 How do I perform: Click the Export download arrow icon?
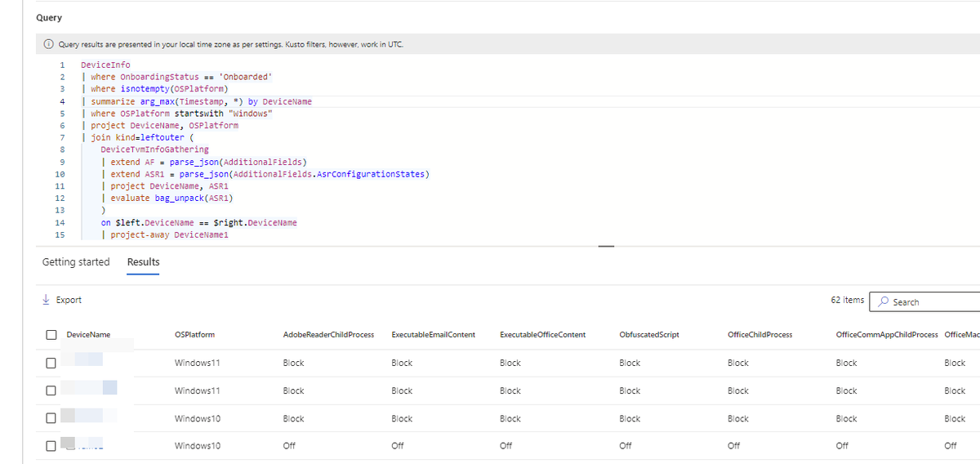(46, 300)
